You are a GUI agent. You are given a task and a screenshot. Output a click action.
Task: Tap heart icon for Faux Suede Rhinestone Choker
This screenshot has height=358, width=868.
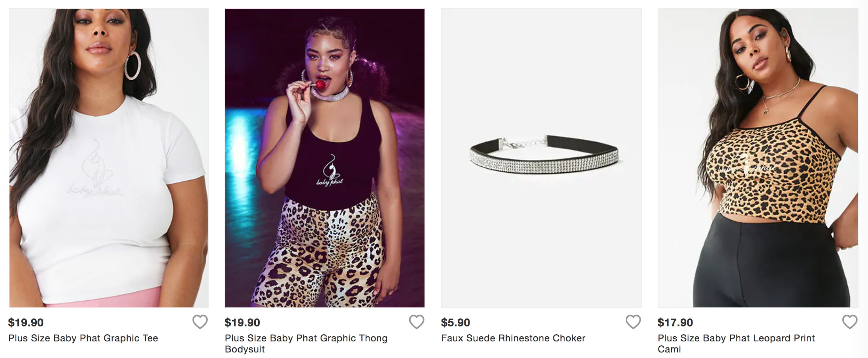point(633,322)
